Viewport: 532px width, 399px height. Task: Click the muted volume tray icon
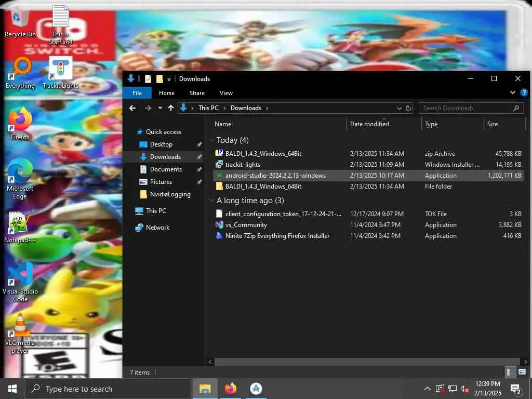point(465,389)
